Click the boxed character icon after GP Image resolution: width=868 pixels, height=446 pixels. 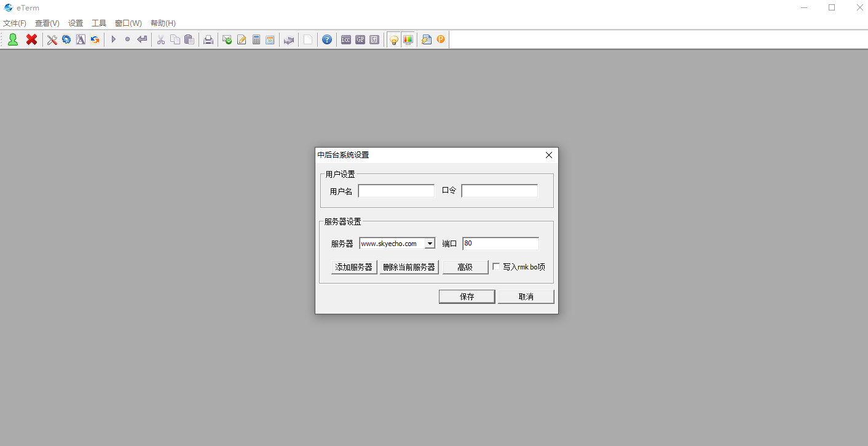click(x=374, y=39)
